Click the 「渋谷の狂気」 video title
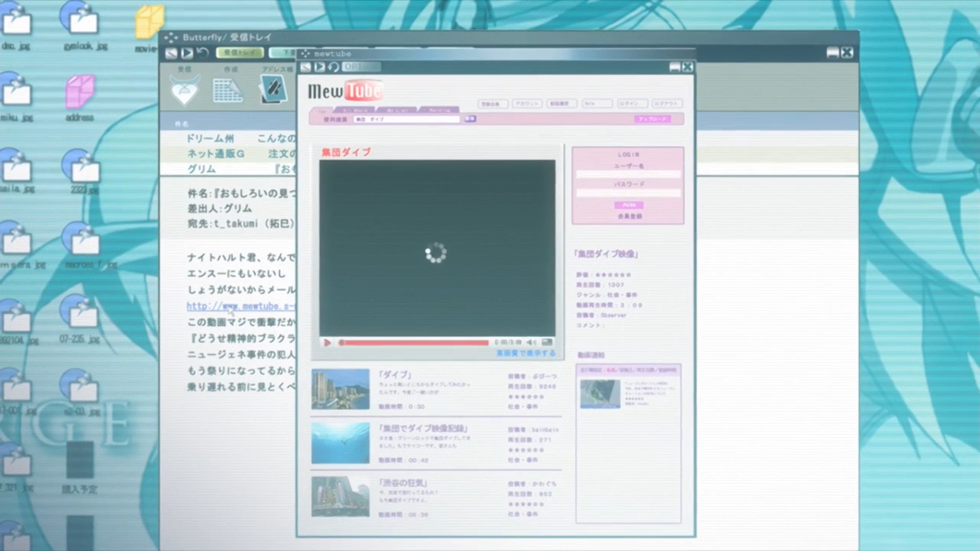The image size is (980, 551). coord(403,482)
